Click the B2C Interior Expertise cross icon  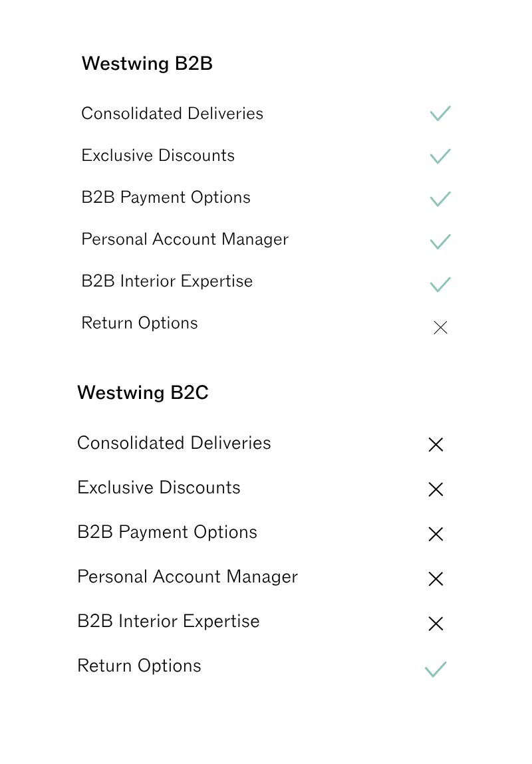[x=436, y=624]
